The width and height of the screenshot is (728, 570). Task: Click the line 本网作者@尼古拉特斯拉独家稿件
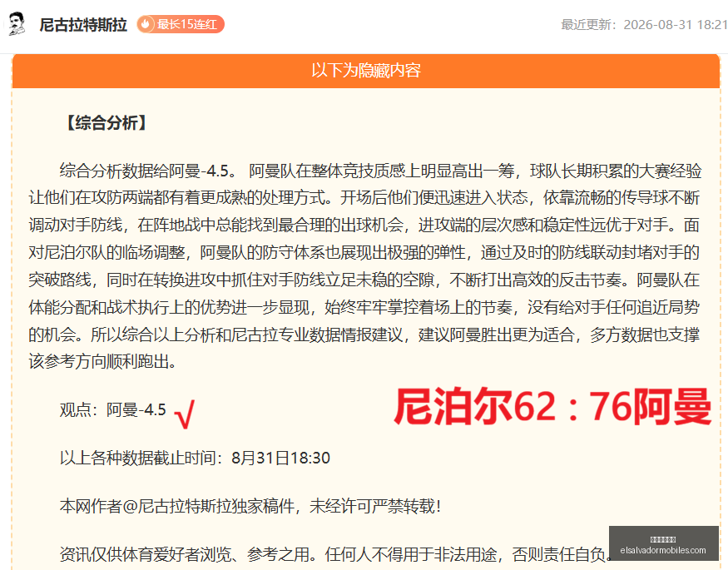(x=250, y=506)
